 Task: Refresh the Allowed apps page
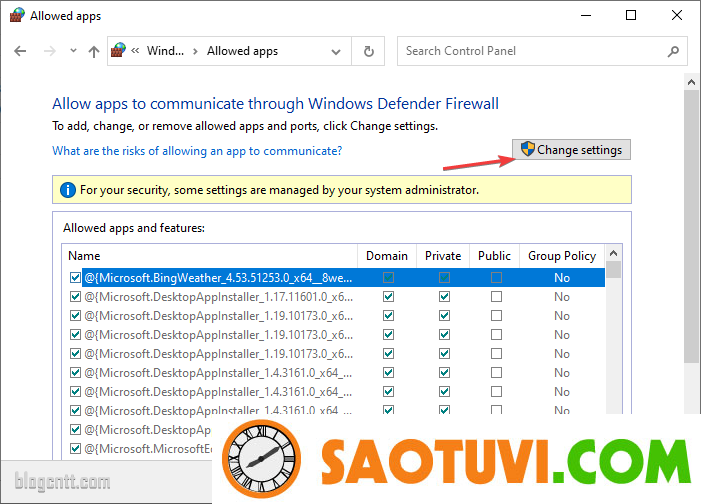pyautogui.click(x=368, y=51)
